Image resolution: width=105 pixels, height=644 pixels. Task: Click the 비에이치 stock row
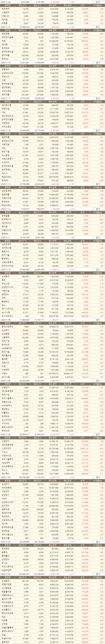point(52,163)
